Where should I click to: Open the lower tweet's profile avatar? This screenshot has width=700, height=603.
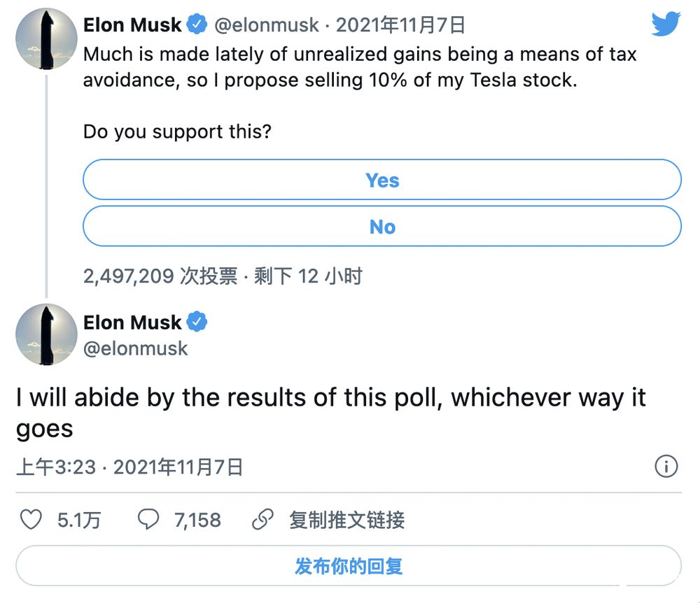(x=46, y=334)
